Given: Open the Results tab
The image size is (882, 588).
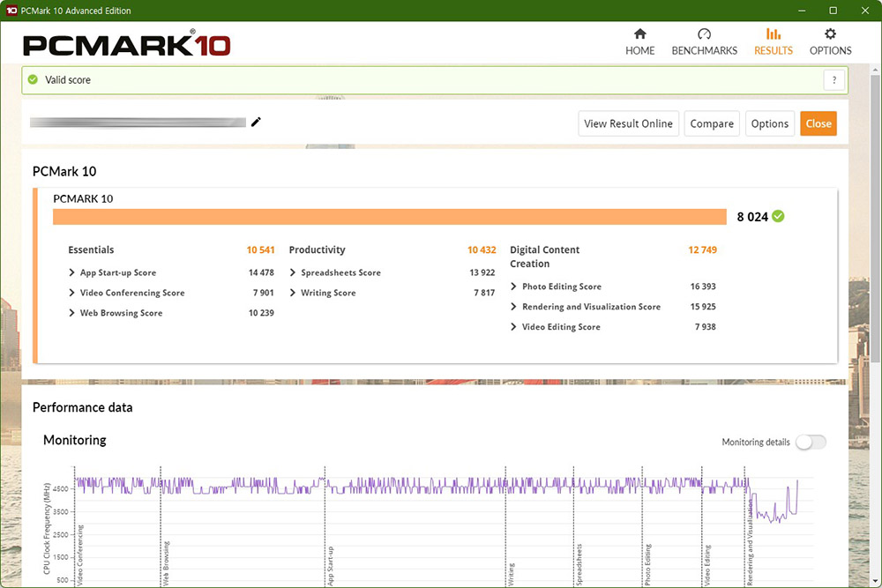Looking at the screenshot, I should (773, 42).
